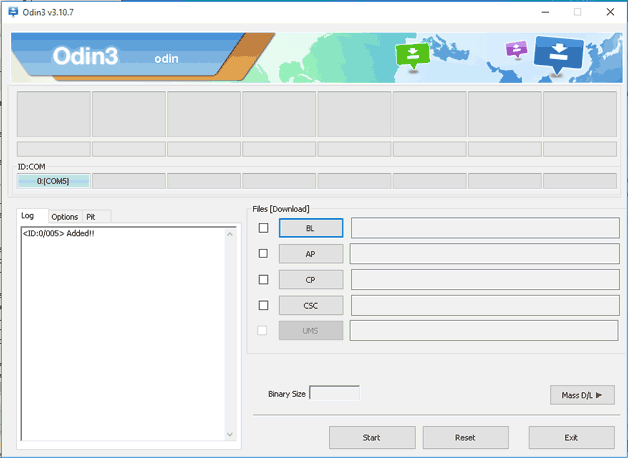Start the flashing process

(x=372, y=438)
